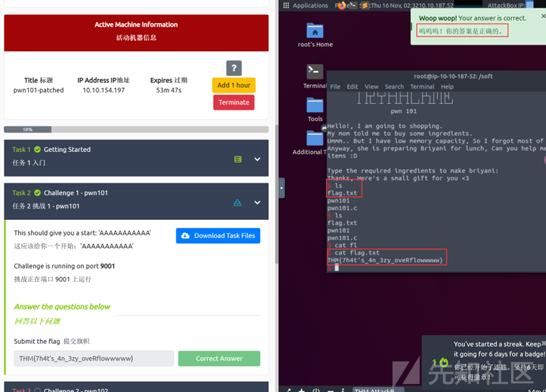Click the page vertical scrollbar

click(x=276, y=195)
